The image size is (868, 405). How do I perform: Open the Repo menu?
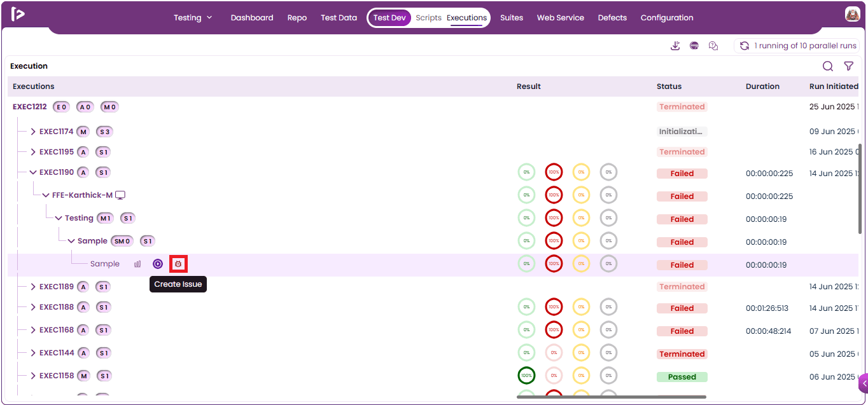point(297,18)
